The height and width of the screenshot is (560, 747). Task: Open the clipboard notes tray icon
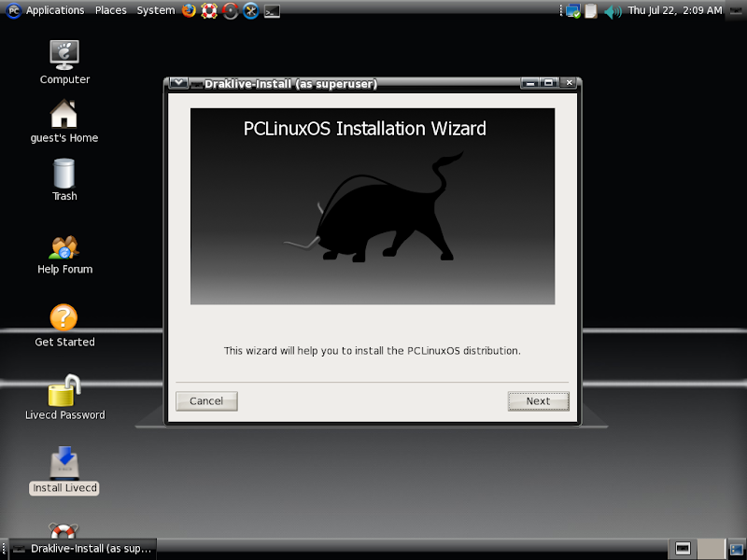point(591,11)
